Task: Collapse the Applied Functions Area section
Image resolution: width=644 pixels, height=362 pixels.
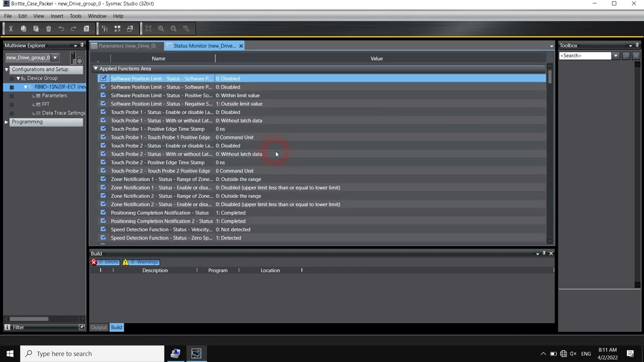Action: point(96,68)
